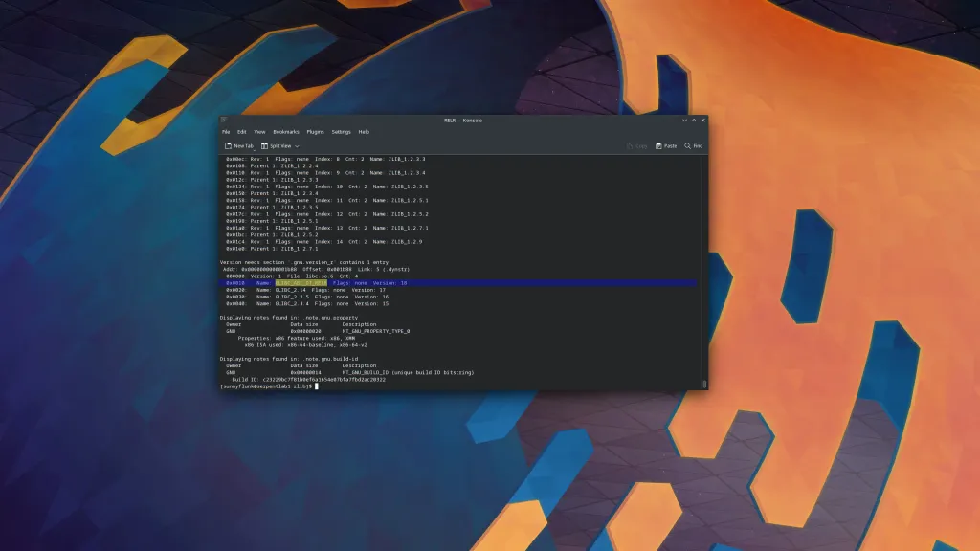Click the ZLIB_1.2.5.2 name entry at Index 12
The width and height of the screenshot is (980, 551).
pos(410,214)
